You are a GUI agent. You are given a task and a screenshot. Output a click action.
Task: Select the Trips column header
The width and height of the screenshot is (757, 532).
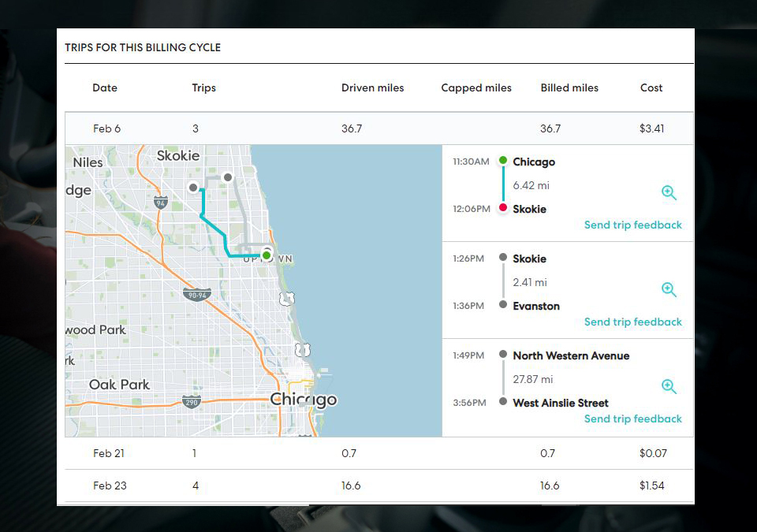[203, 87]
